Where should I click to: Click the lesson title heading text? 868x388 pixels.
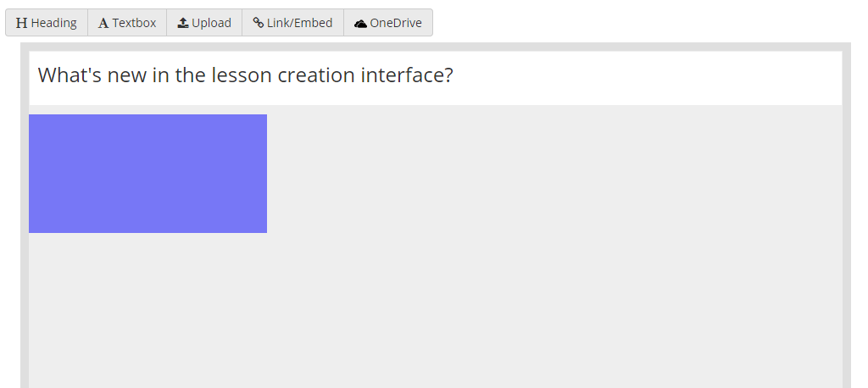(245, 75)
